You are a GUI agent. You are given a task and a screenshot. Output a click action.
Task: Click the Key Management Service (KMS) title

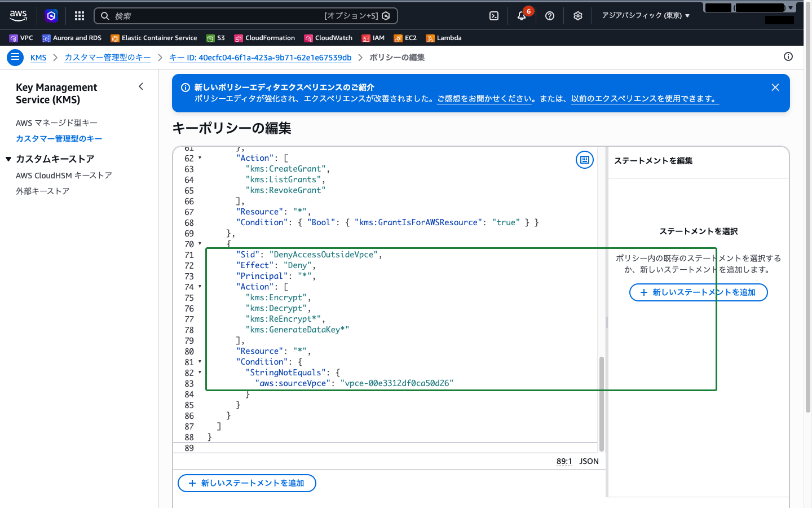point(56,94)
